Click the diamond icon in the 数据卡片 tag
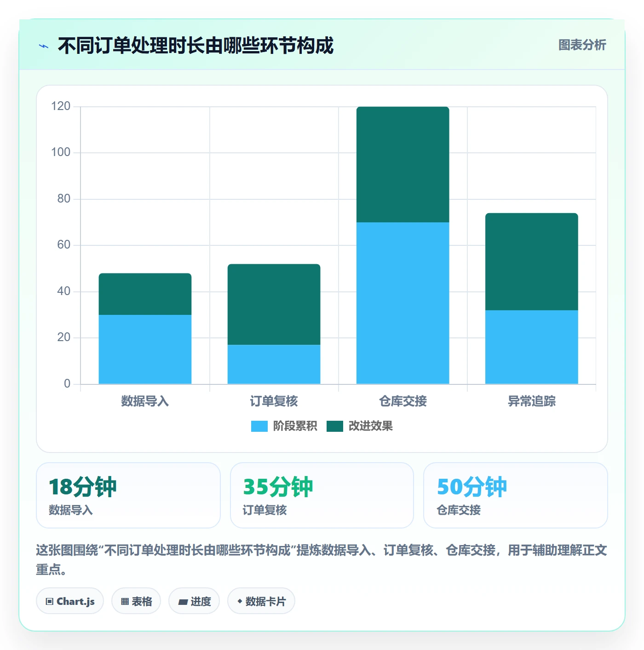 pos(240,601)
